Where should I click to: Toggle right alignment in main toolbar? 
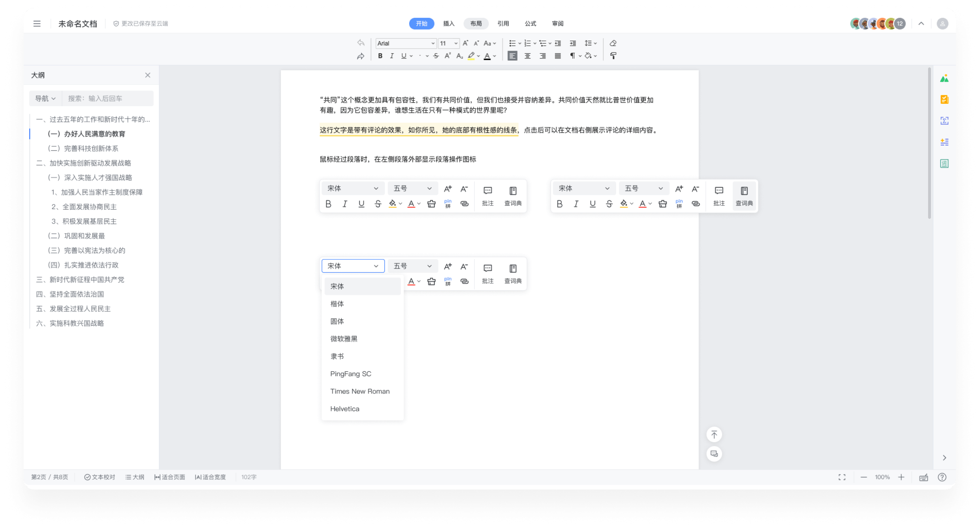(x=543, y=56)
